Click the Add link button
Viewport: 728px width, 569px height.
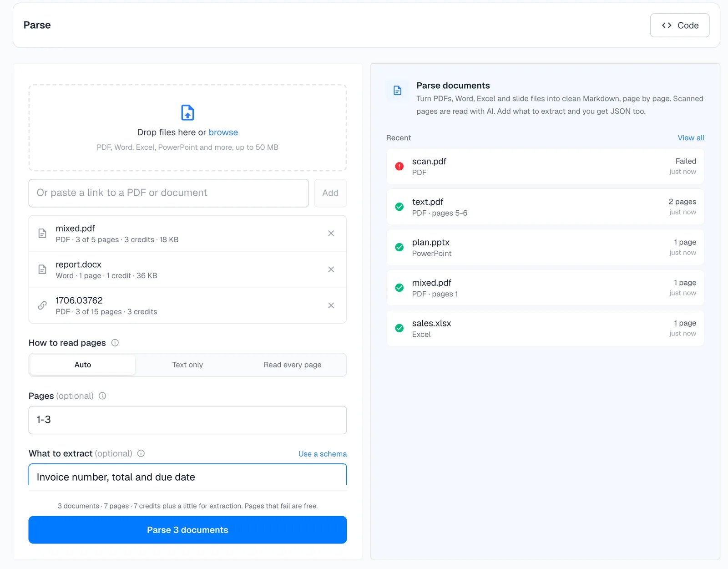coord(330,193)
